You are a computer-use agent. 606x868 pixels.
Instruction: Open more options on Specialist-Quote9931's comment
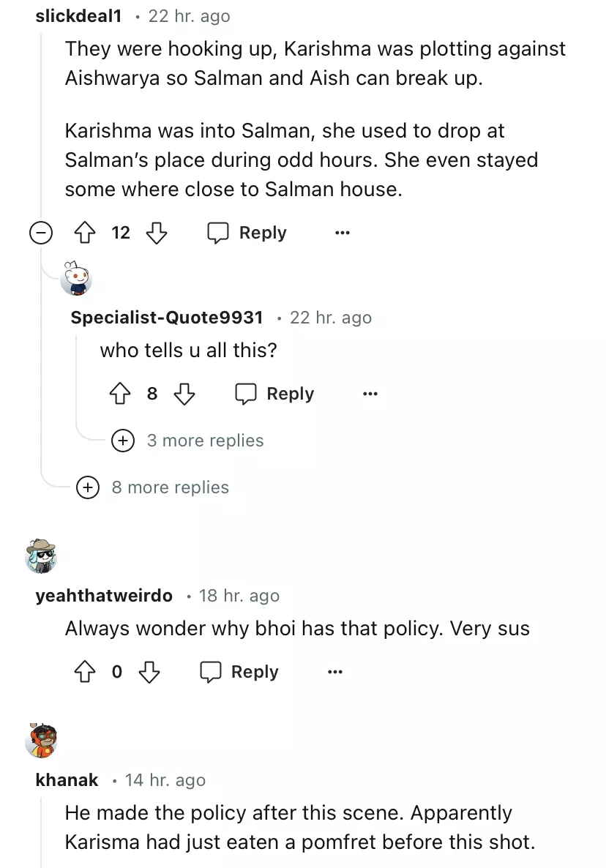click(x=370, y=394)
